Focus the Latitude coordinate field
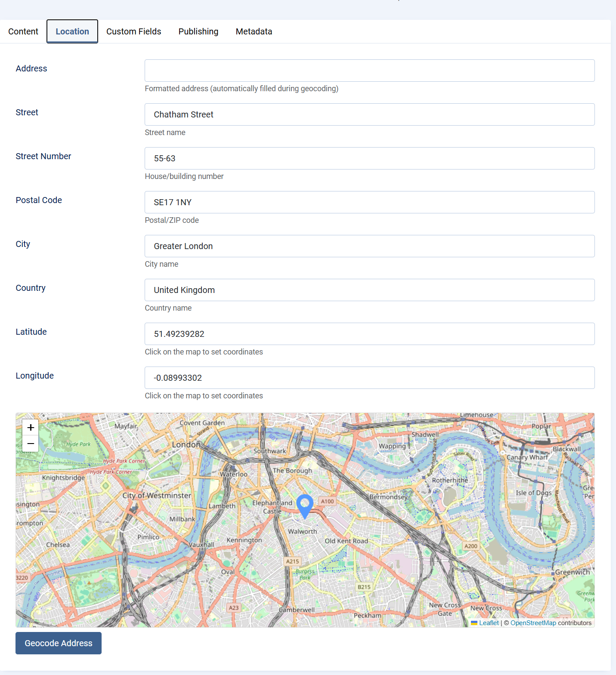The width and height of the screenshot is (616, 675). [369, 334]
